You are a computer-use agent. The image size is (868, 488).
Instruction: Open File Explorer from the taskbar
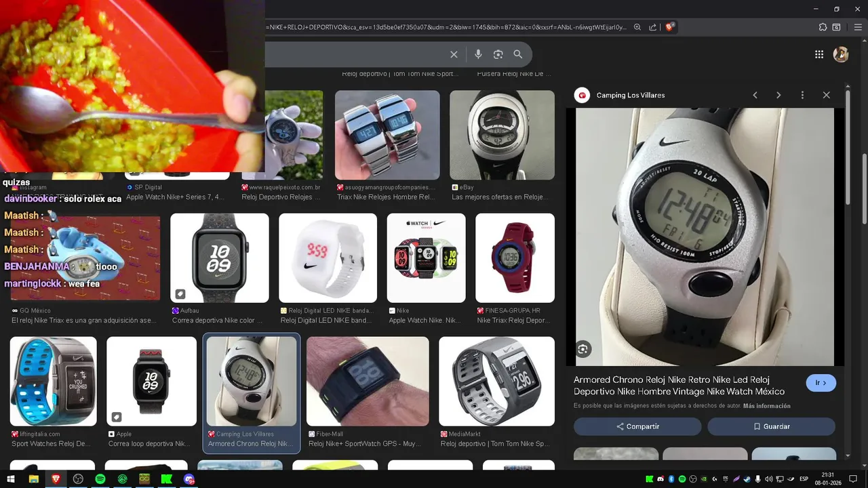(x=33, y=479)
